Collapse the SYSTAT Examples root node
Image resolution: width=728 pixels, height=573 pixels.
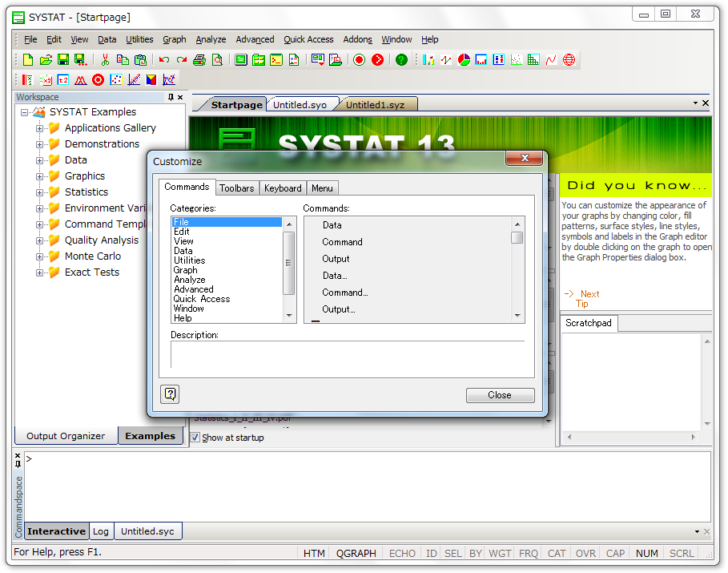pyautogui.click(x=24, y=112)
